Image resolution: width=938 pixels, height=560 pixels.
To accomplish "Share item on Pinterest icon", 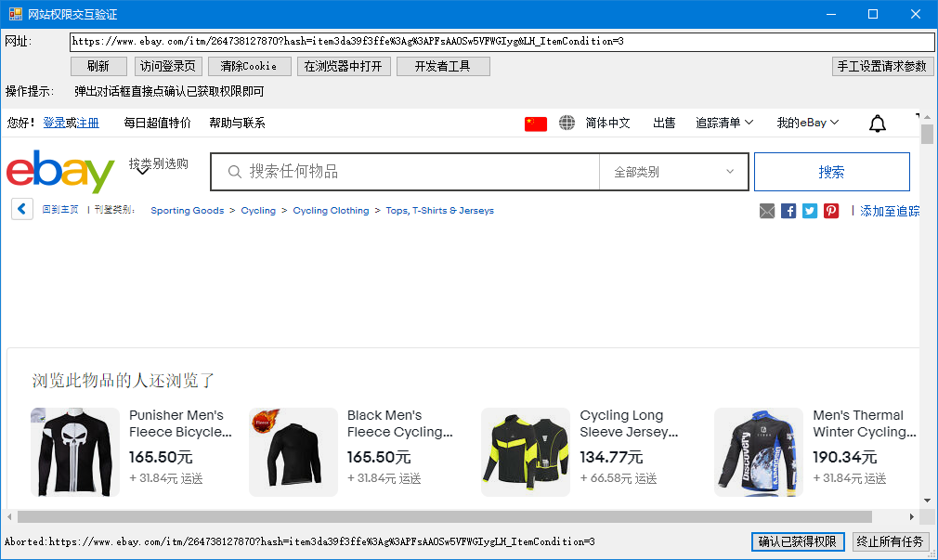I will [831, 211].
